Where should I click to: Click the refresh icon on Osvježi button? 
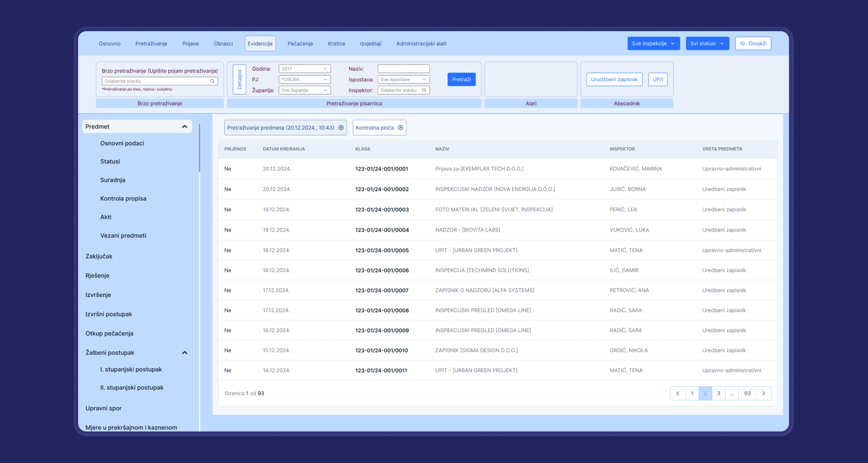[x=742, y=44]
